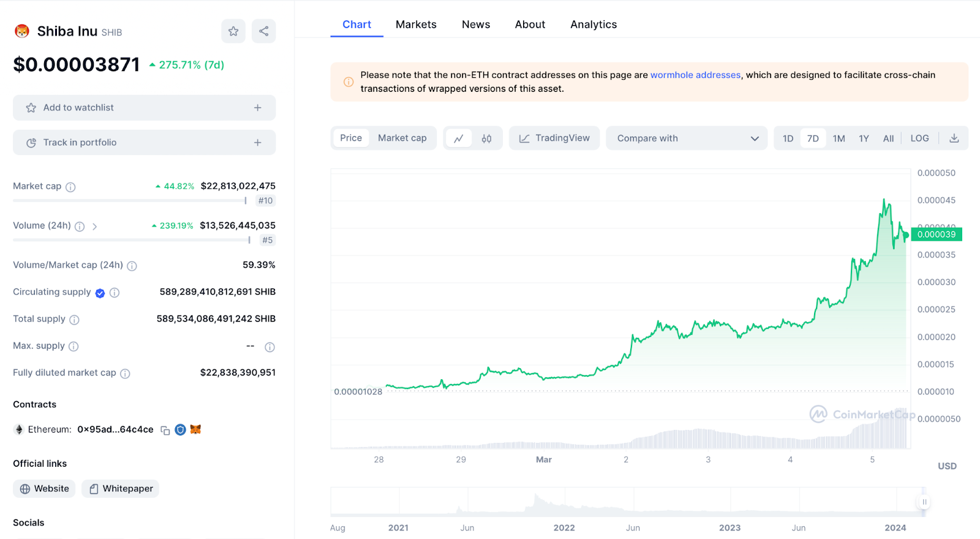Click the info icon next to Max. supply value

[269, 347]
